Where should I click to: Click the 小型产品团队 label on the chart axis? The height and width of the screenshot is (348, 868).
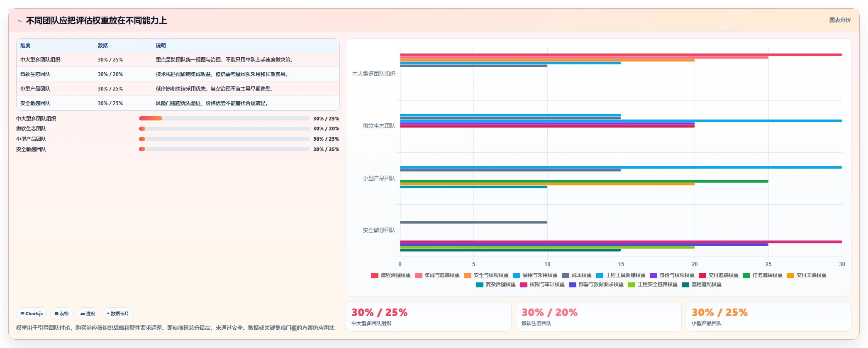(x=379, y=179)
